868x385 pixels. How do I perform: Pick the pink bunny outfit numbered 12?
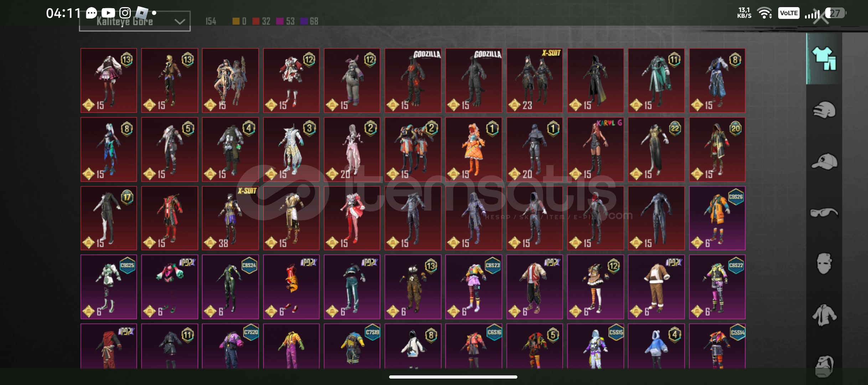[352, 81]
